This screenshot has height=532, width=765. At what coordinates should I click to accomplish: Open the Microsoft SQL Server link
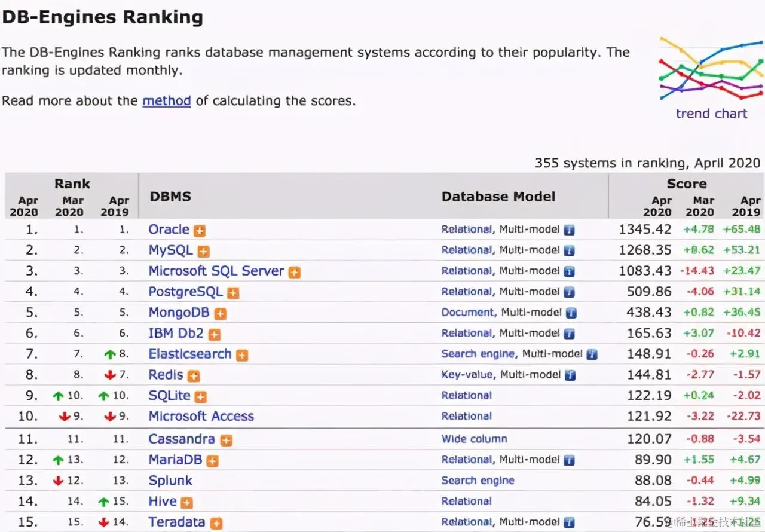coord(216,271)
